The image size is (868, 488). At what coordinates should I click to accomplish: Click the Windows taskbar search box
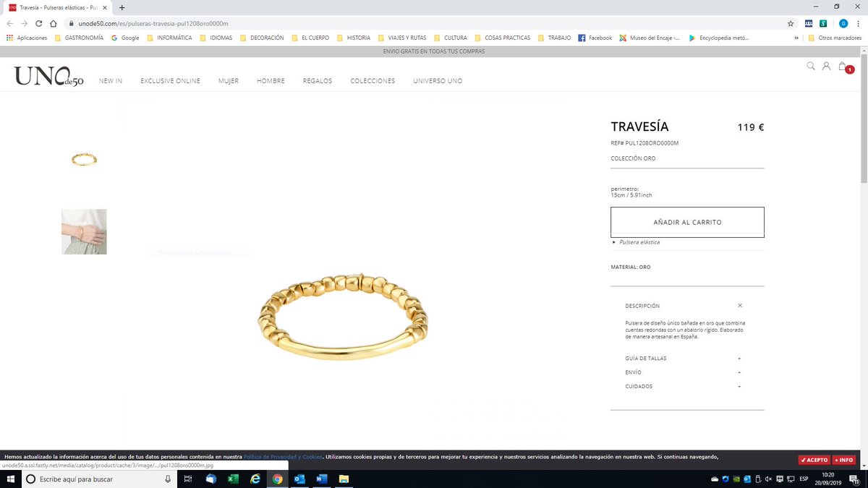100,479
